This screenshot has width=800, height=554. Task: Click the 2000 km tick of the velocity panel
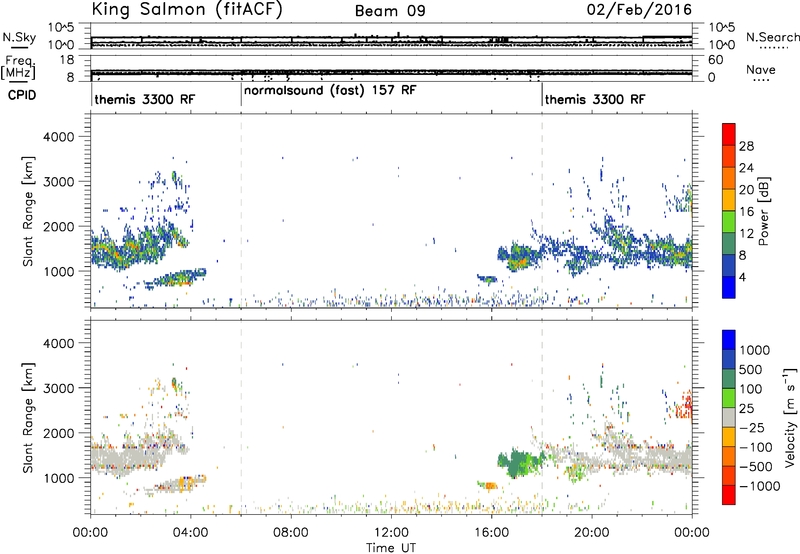(x=58, y=433)
